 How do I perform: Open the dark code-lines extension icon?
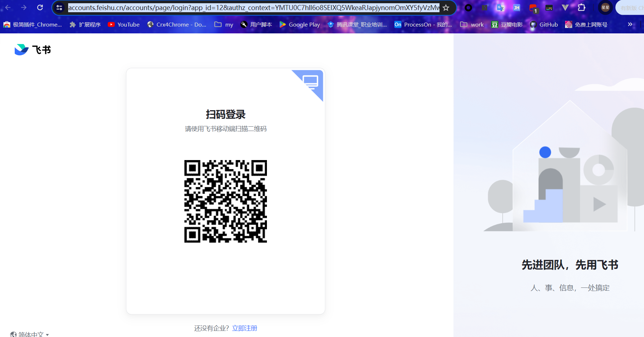coord(549,8)
